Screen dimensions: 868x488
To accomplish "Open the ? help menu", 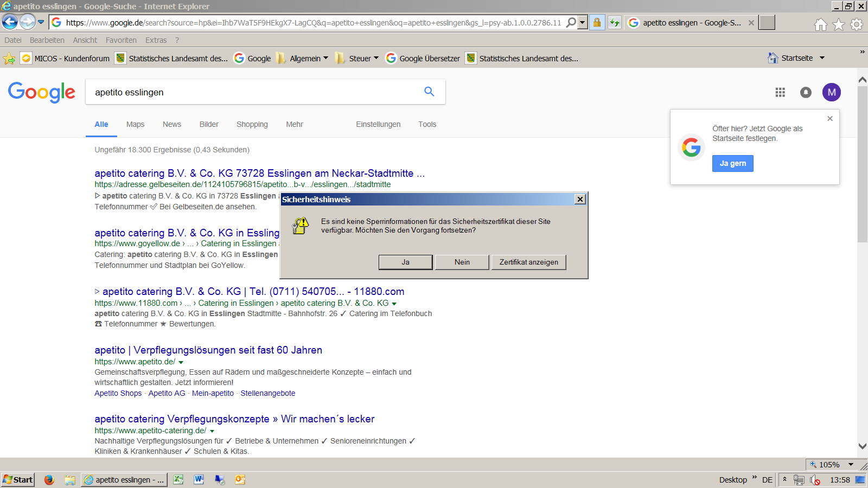I will click(177, 40).
